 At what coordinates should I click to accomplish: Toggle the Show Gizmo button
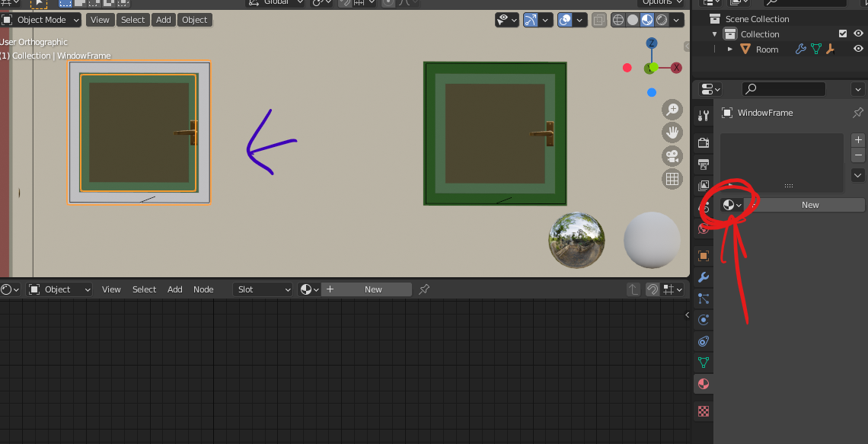531,20
